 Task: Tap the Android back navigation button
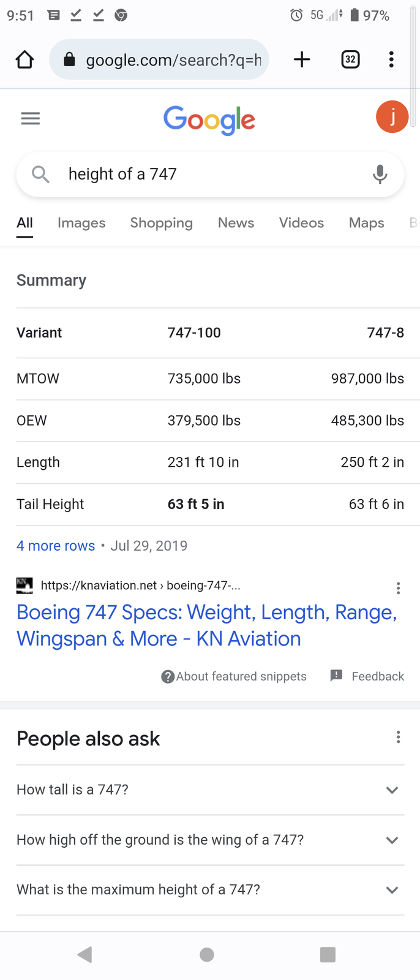tap(85, 954)
